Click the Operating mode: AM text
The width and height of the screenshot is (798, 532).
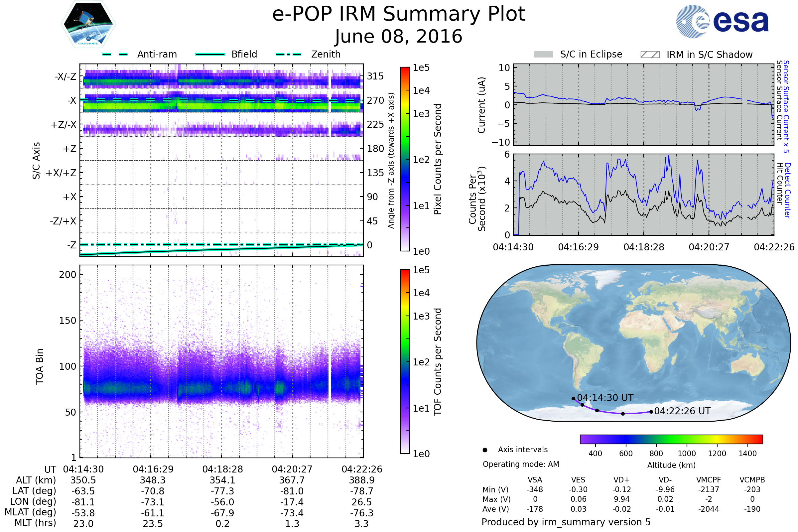521,464
